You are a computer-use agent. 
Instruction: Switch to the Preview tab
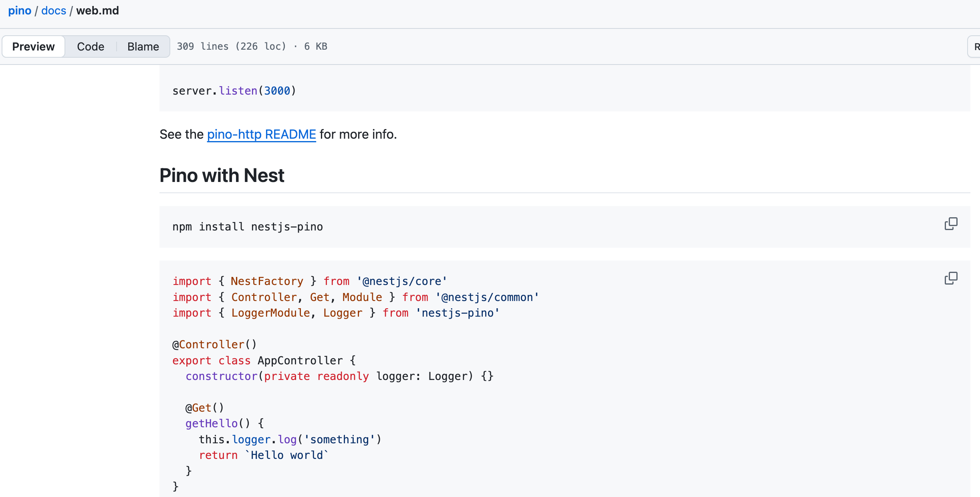pyautogui.click(x=34, y=46)
